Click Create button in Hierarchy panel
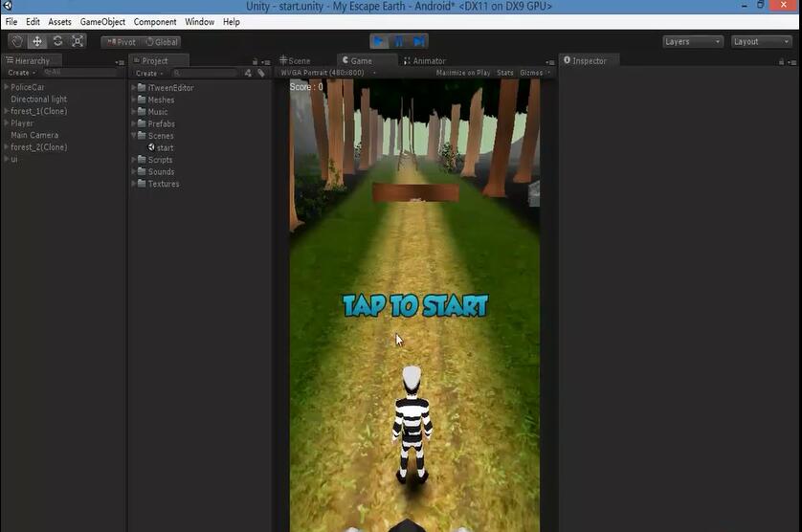This screenshot has width=802, height=532. (x=20, y=73)
